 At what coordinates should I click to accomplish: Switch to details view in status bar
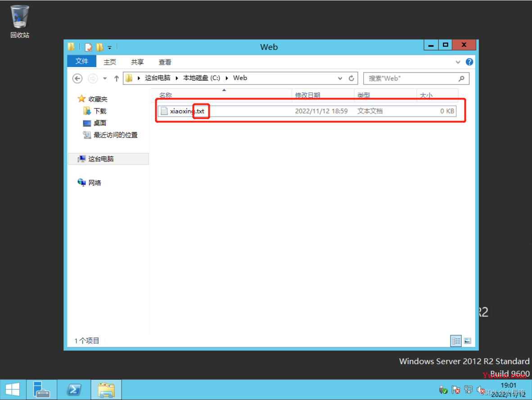pos(455,341)
